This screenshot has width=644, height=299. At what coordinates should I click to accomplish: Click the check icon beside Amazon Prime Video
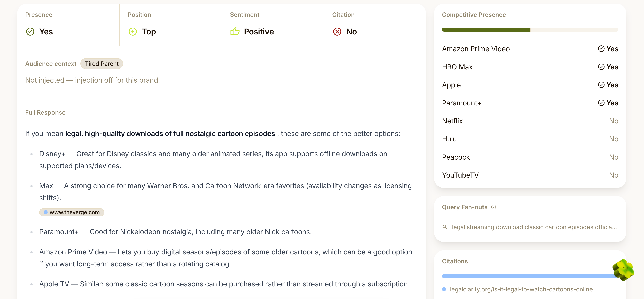[x=601, y=49]
